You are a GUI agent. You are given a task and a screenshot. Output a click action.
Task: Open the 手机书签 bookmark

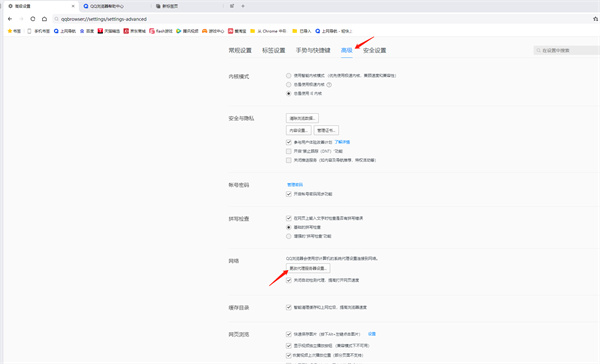(x=38, y=31)
